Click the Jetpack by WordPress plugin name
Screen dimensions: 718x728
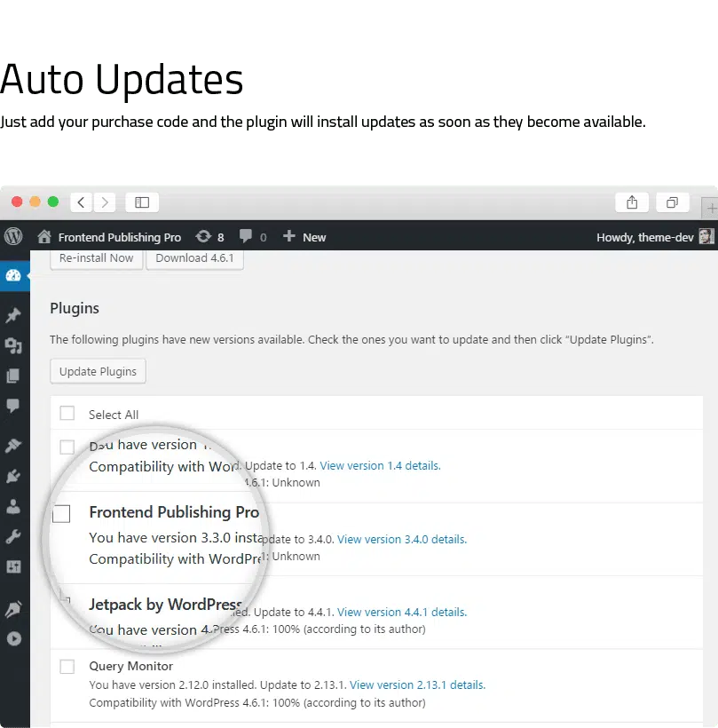pos(166,605)
